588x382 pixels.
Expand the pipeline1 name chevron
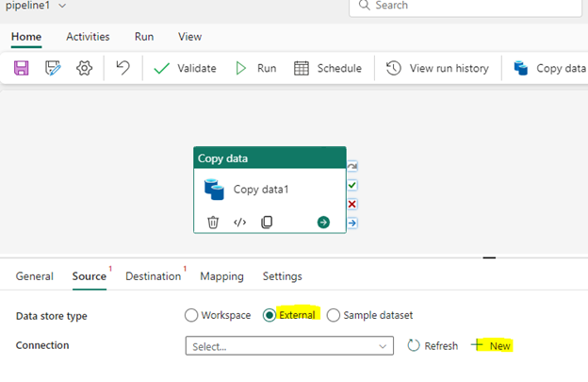pyautogui.click(x=62, y=6)
